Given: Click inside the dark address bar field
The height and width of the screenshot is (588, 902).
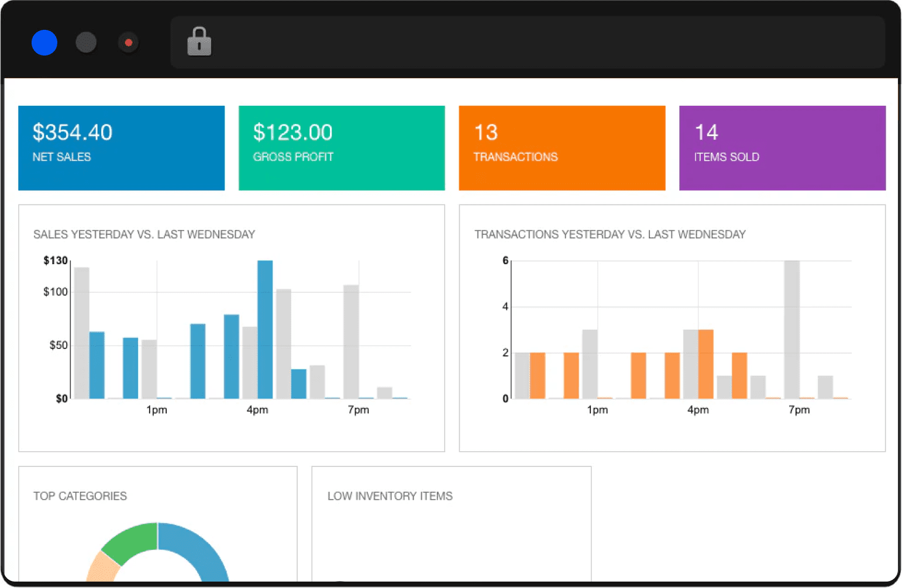Looking at the screenshot, I should coord(526,43).
